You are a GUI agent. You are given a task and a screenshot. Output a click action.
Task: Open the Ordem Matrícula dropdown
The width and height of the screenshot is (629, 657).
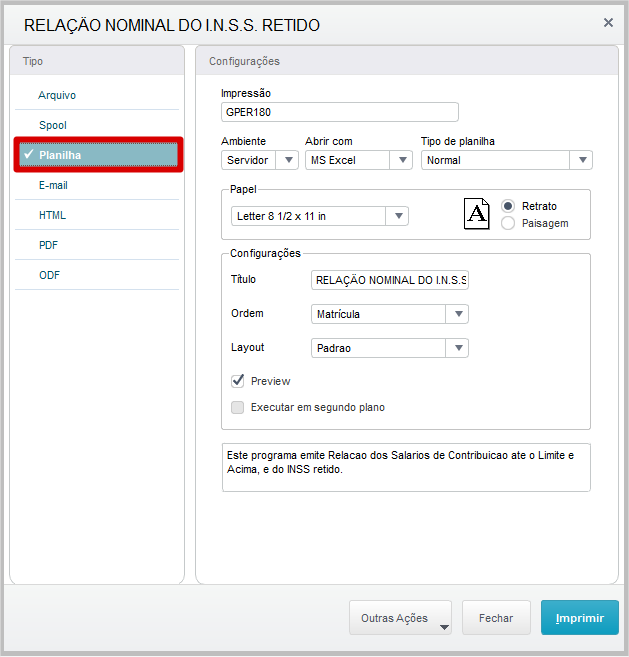coord(390,314)
